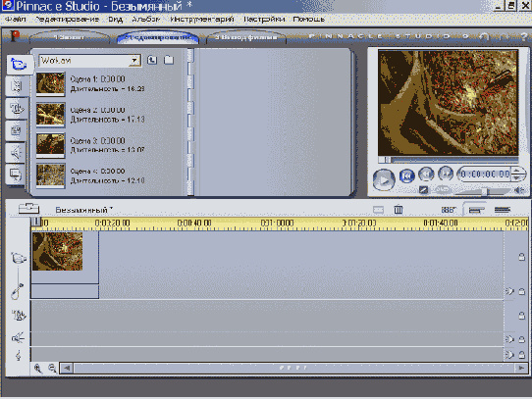Switch to the 2 Редактирование tab
The width and height of the screenshot is (532, 399).
pos(158,37)
